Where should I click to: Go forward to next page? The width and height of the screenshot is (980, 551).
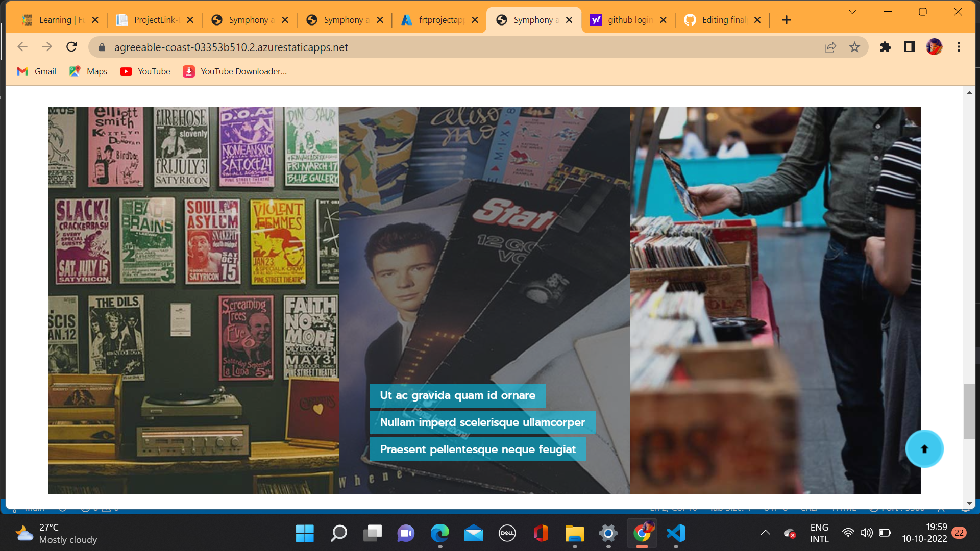pos(47,47)
